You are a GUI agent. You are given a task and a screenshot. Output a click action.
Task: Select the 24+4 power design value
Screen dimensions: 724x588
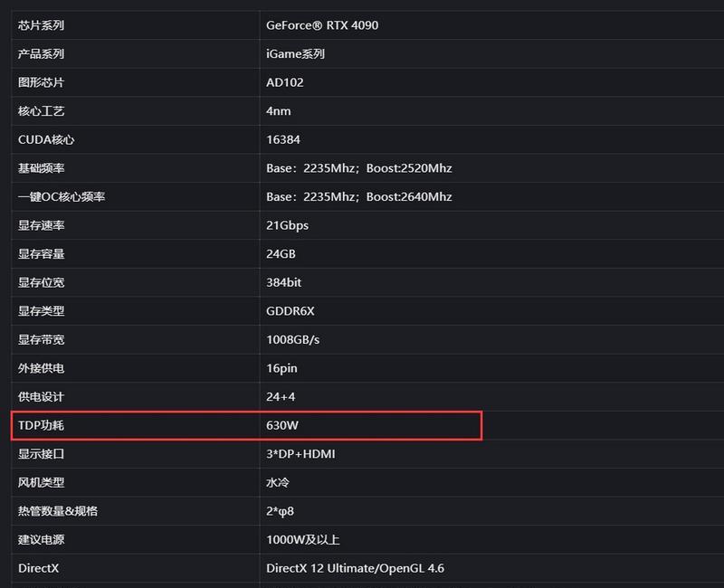pyautogui.click(x=281, y=397)
